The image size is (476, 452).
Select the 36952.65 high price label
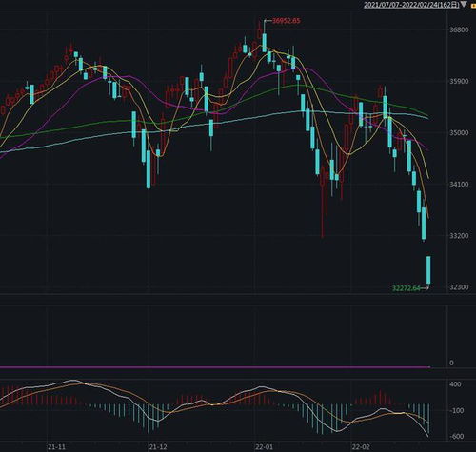click(287, 21)
